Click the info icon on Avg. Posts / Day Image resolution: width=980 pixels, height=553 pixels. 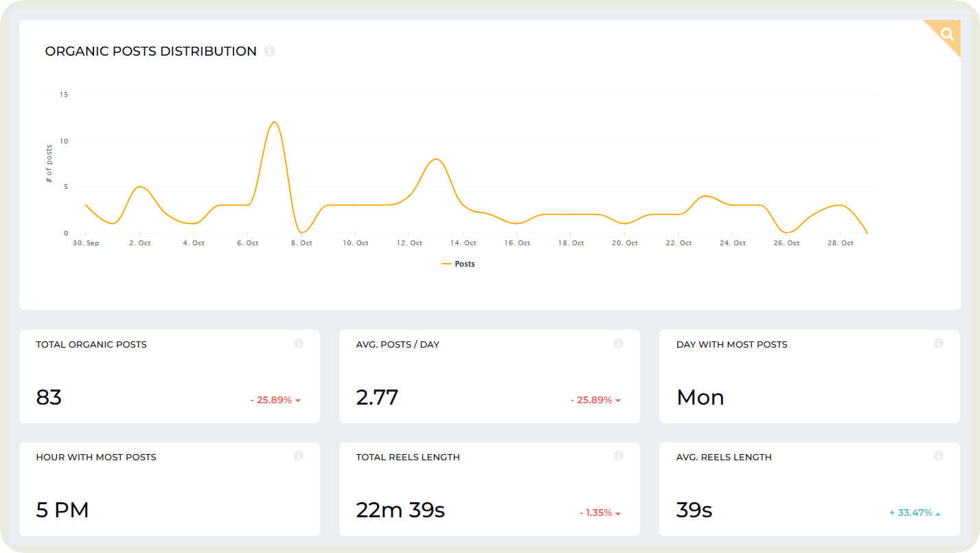click(x=618, y=342)
